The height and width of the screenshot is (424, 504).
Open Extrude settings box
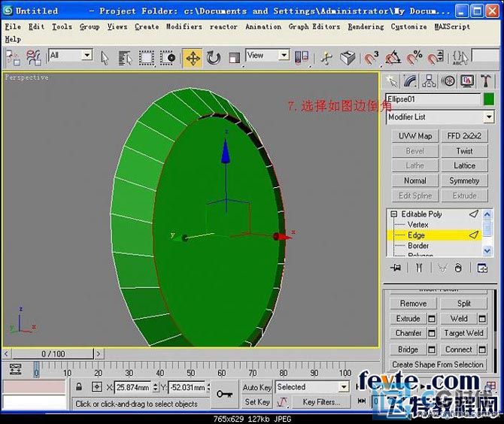(x=432, y=319)
